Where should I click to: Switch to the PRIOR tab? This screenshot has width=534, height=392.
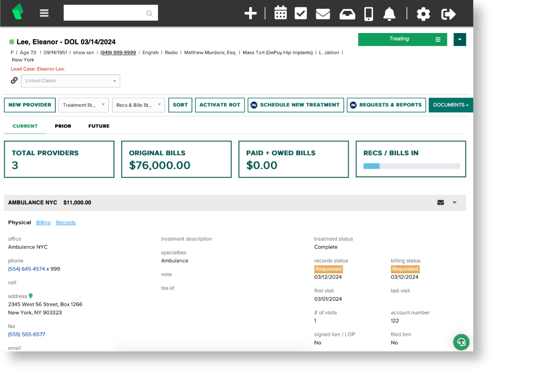pos(63,126)
